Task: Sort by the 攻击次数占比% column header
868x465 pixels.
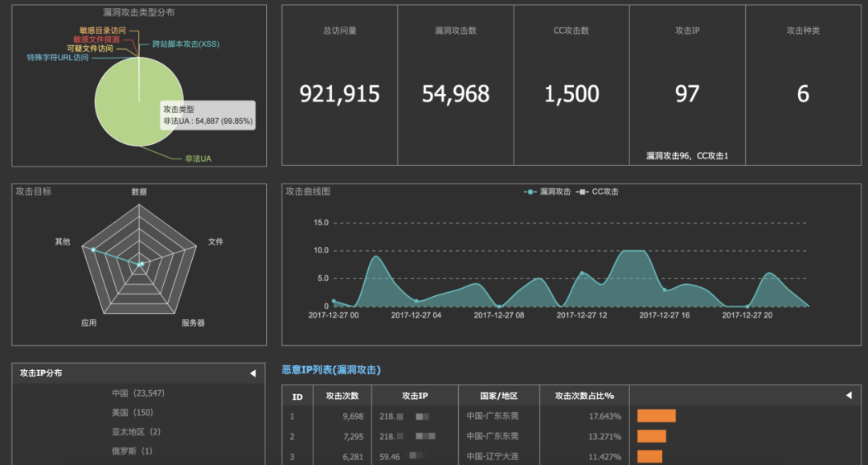Action: [584, 396]
